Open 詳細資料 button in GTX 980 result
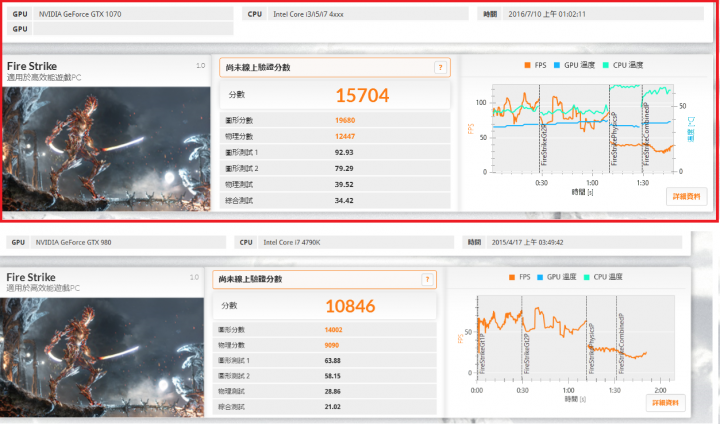 (x=665, y=403)
